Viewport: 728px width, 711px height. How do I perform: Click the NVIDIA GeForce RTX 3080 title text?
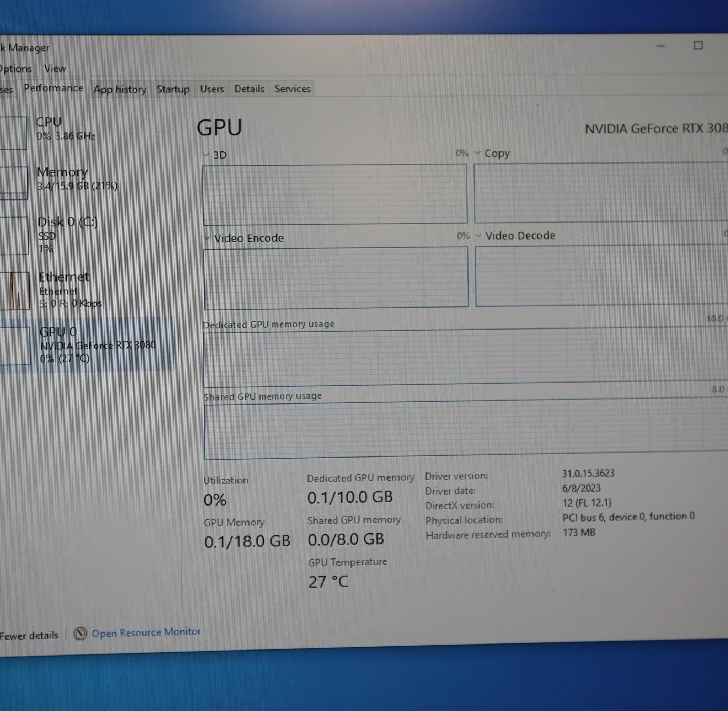(656, 128)
